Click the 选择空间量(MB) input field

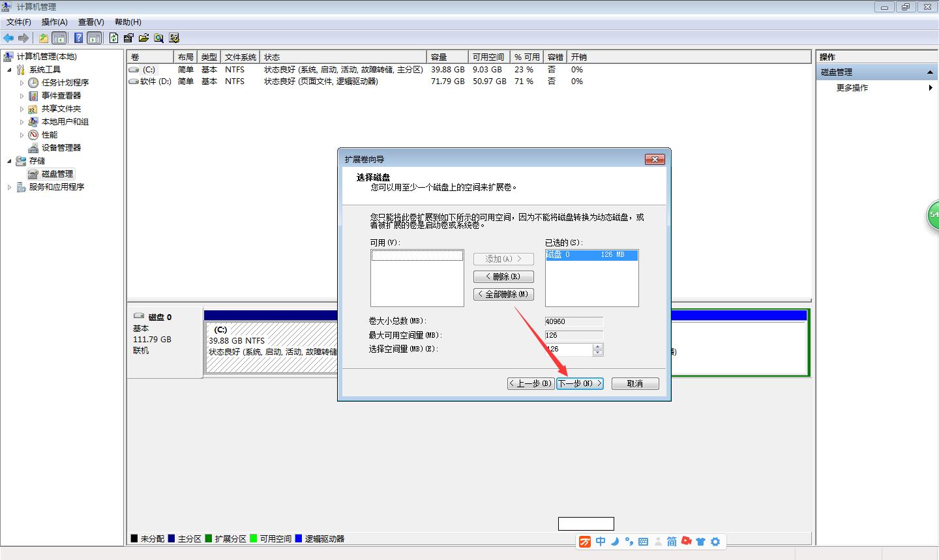(569, 349)
